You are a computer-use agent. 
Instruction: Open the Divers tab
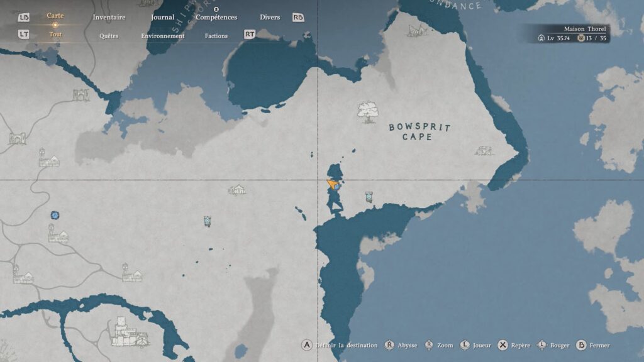coord(270,17)
